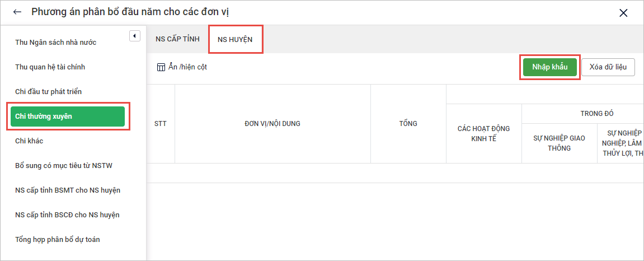Go to Chi đầu tư phát triển
This screenshot has width=644, height=261.
pos(49,92)
